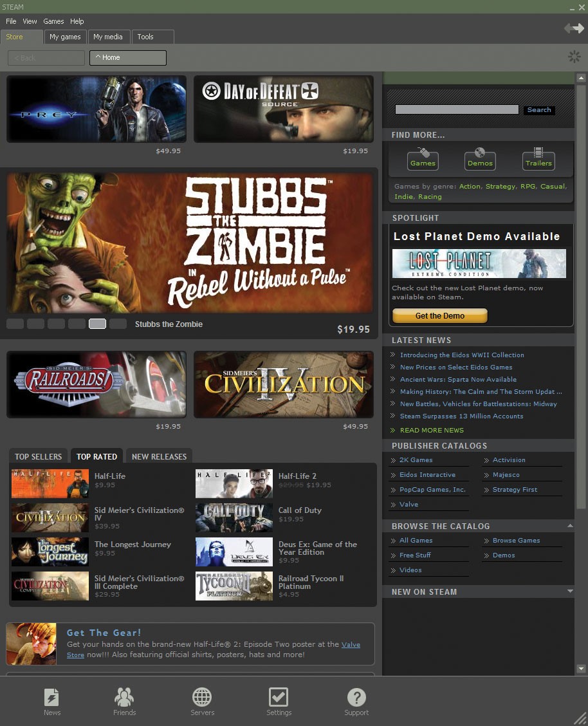The image size is (588, 726).
Task: Select the sixth carousel slide indicator
Action: pos(118,324)
